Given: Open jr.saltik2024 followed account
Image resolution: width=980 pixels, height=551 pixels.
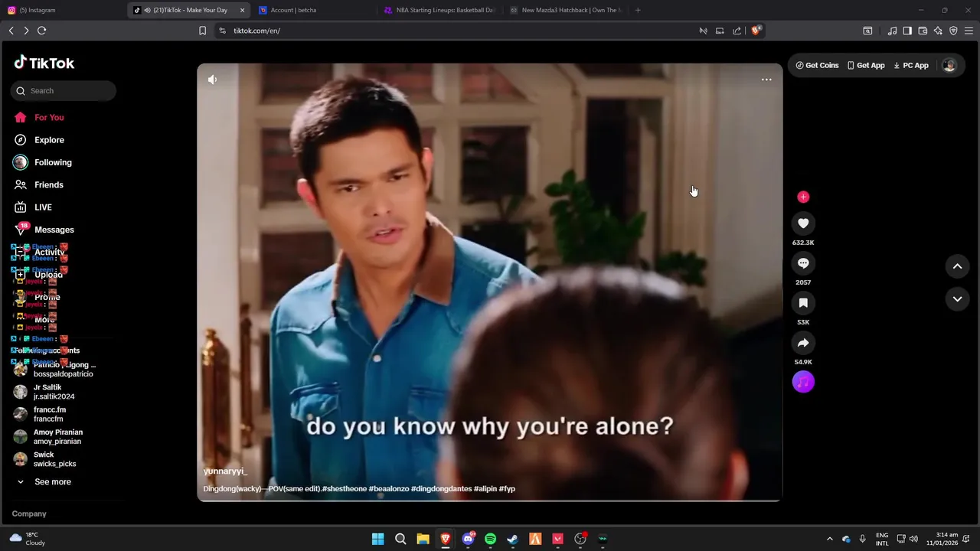Looking at the screenshot, I should 44,392.
